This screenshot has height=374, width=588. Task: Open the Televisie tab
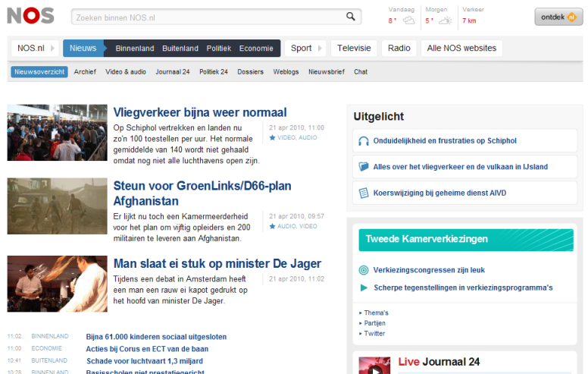tap(354, 48)
